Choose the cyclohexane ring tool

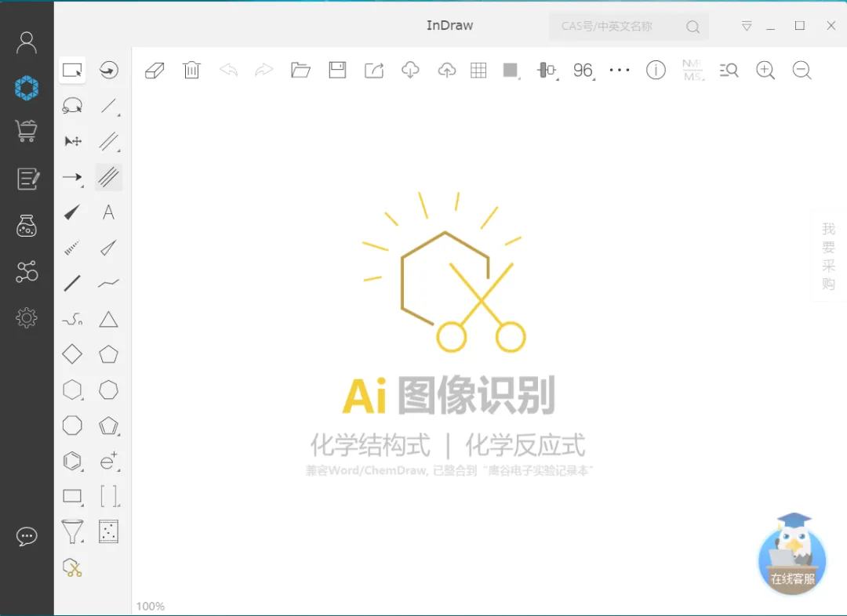click(x=72, y=390)
